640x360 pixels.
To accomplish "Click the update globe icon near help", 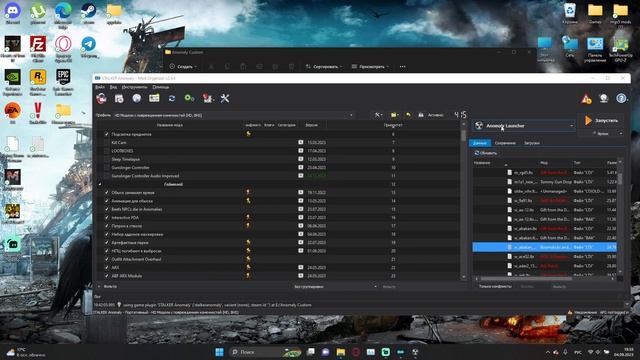I will [604, 98].
